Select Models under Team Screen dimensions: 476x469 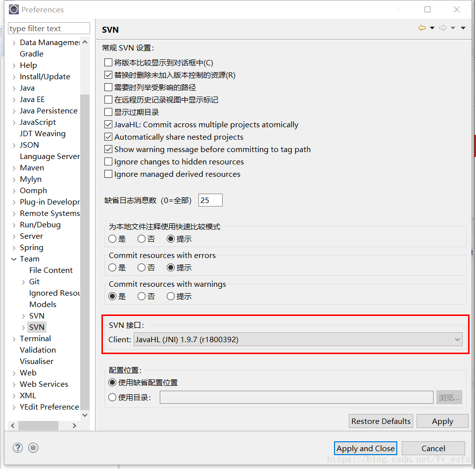(43, 305)
